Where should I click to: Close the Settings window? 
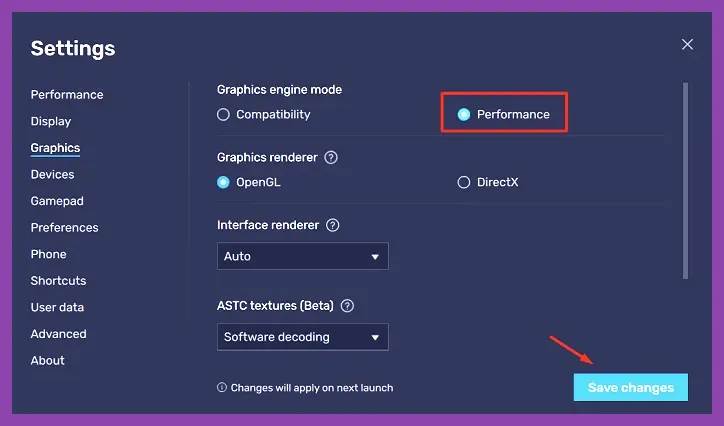pyautogui.click(x=687, y=44)
